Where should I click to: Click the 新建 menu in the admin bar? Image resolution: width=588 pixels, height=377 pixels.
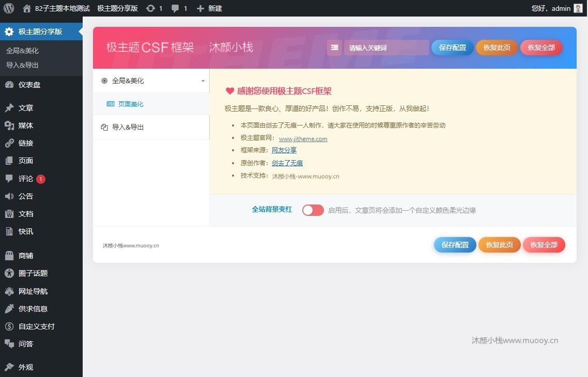[x=209, y=8]
